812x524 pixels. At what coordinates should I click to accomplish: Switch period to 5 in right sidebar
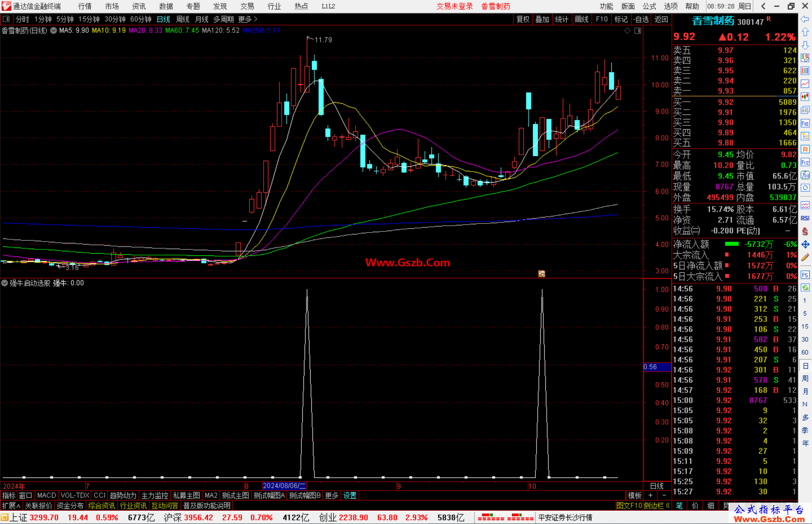[x=804, y=314]
